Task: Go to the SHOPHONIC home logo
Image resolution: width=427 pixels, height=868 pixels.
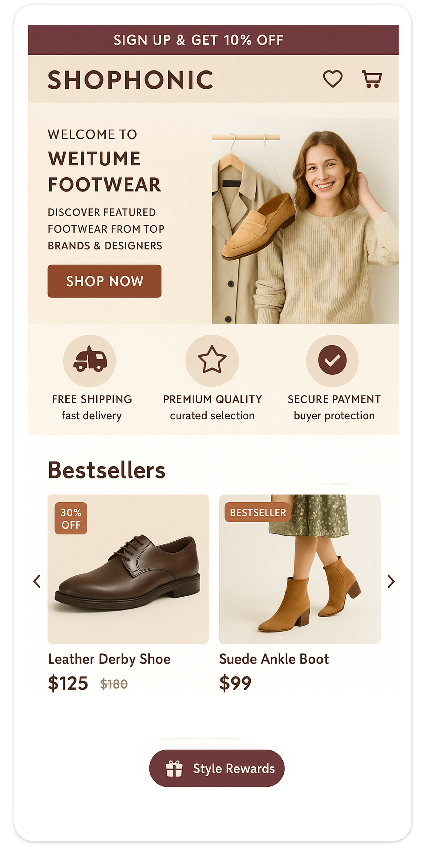Action: tap(130, 80)
